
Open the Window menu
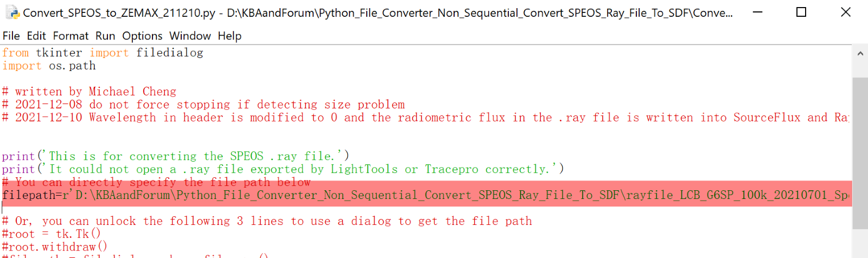click(190, 36)
